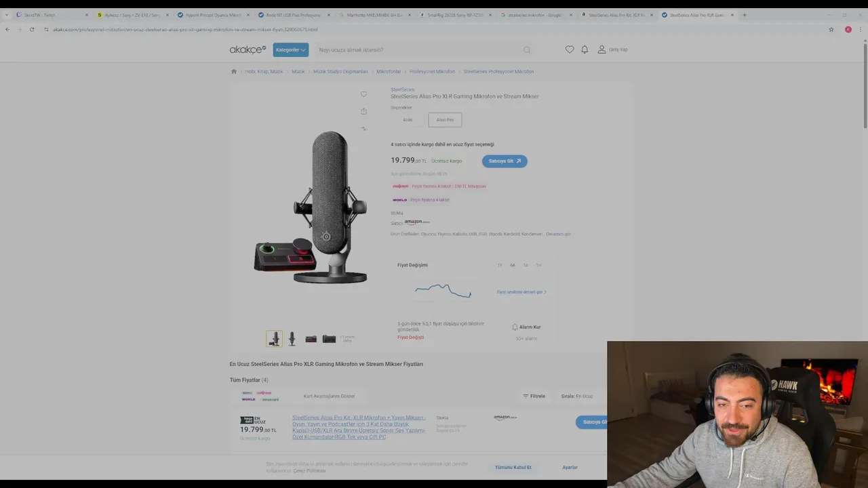Open Fiyat analizini detaylı gör link
868x488 pixels.
[x=521, y=292]
